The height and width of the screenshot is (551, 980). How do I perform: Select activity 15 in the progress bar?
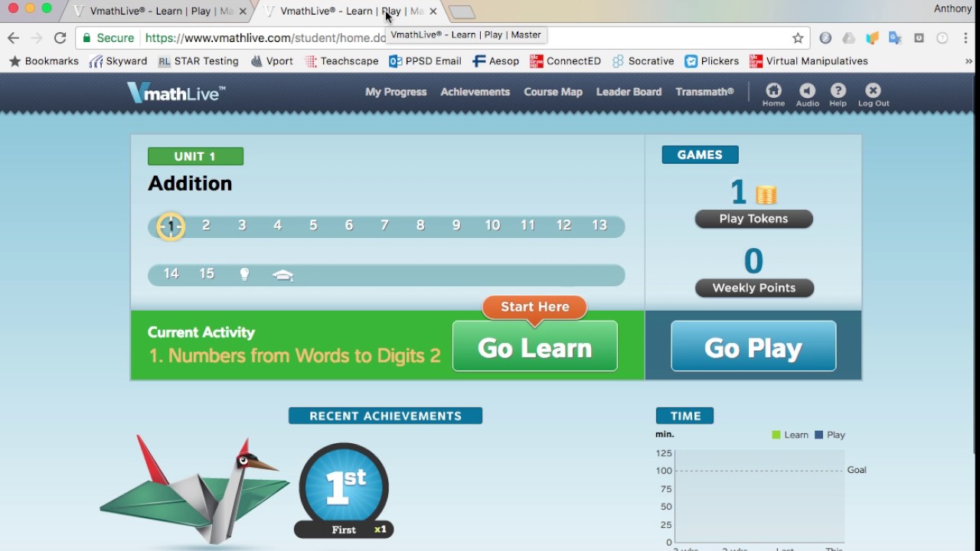[x=207, y=274]
